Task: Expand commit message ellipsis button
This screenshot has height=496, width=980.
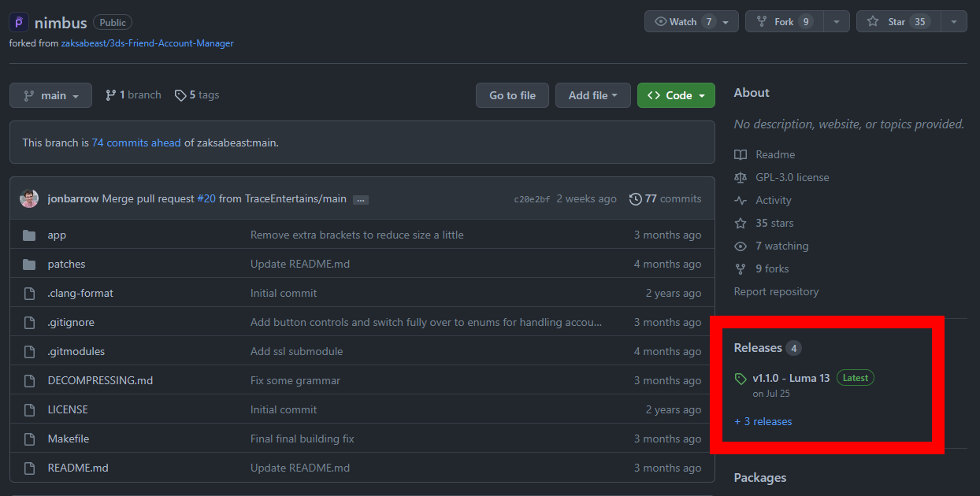Action: (361, 199)
